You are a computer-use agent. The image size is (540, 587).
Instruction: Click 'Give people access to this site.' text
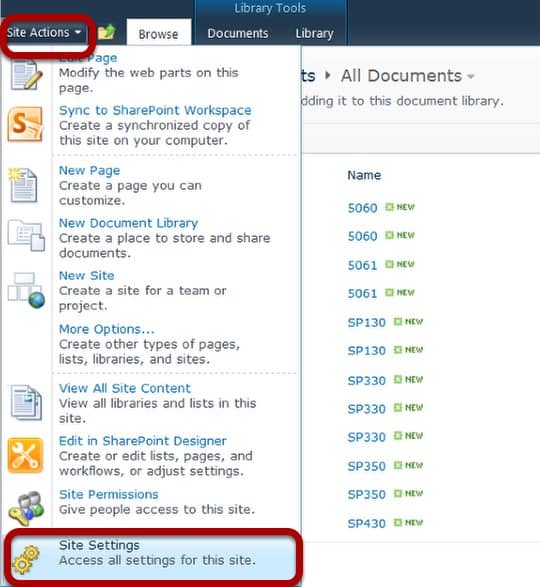pos(157,510)
